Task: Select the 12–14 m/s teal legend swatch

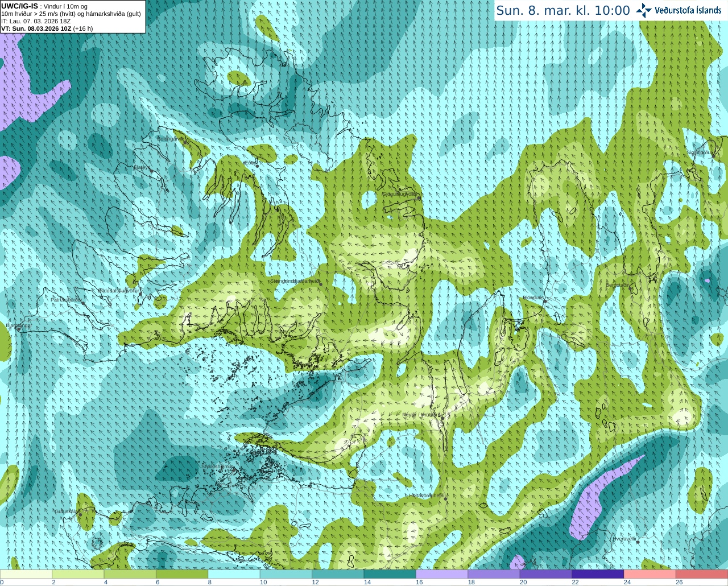Action: tap(338, 574)
